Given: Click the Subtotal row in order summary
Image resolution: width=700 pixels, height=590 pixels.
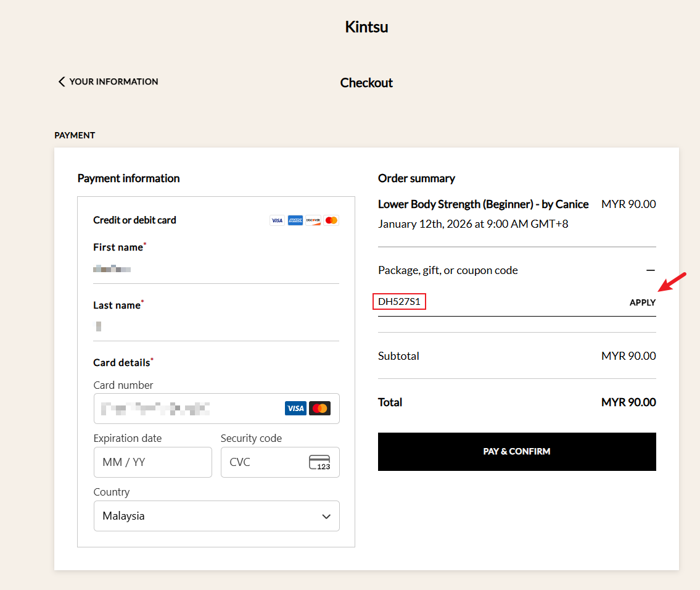Looking at the screenshot, I should (517, 355).
